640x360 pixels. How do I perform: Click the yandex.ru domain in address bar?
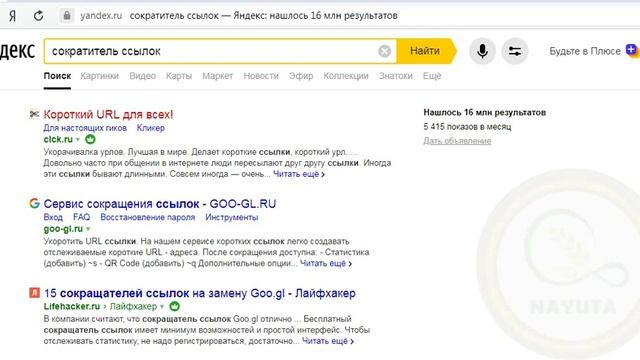point(101,16)
